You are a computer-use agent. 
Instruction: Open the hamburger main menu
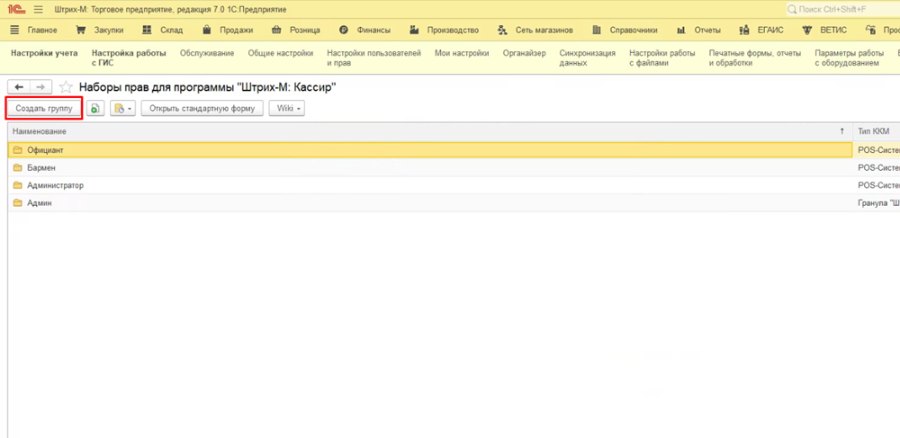click(38, 9)
